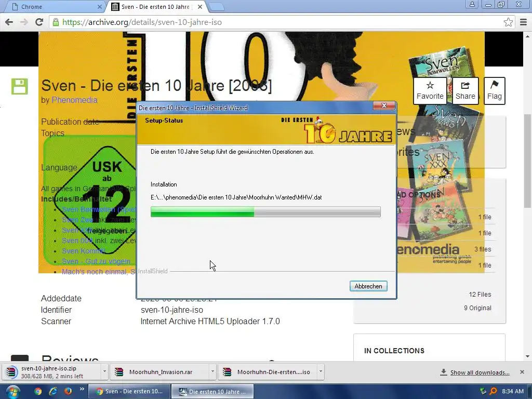
Task: Click the orange search tray icon
Action: [494, 391]
